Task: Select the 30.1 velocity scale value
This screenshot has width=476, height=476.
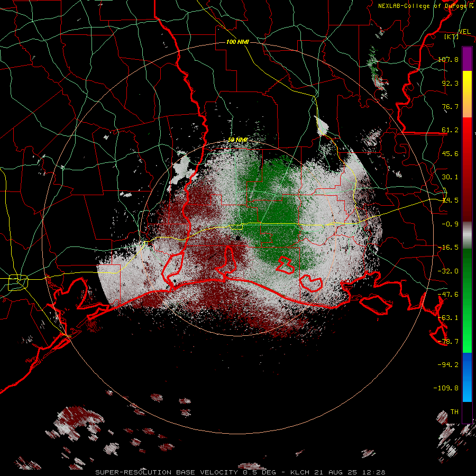Action: 450,177
